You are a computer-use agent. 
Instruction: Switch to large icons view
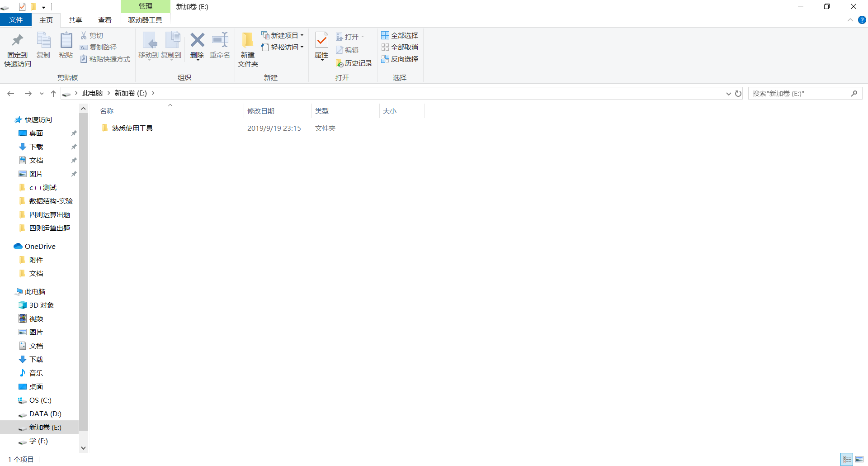point(859,459)
